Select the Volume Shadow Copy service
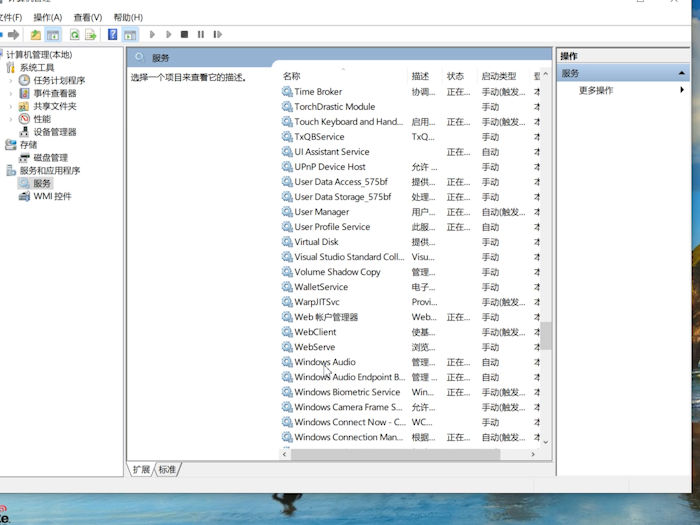The width and height of the screenshot is (700, 525). [x=410, y=272]
